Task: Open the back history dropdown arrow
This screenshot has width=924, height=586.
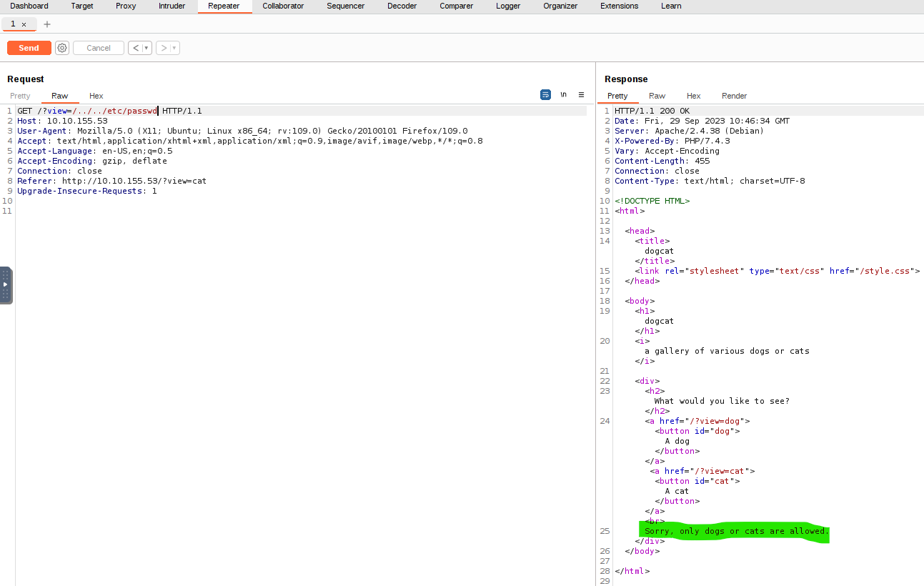Action: (146, 48)
